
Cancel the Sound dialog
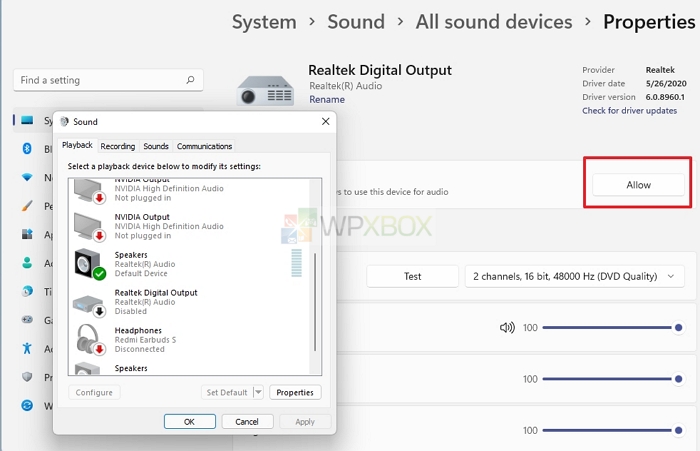coord(247,422)
